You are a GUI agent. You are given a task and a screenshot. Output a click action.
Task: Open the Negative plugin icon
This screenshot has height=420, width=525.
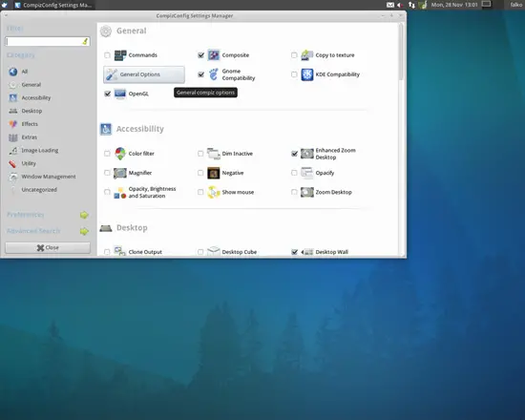point(214,173)
